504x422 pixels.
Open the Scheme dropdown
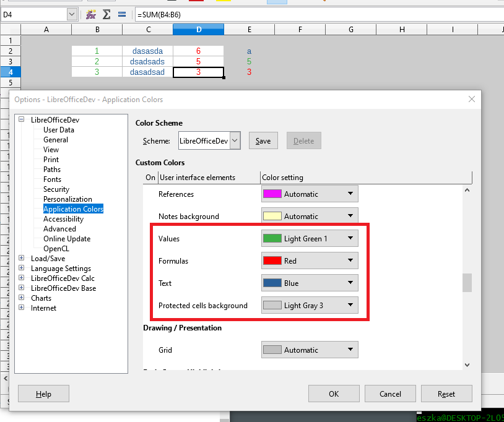[237, 140]
